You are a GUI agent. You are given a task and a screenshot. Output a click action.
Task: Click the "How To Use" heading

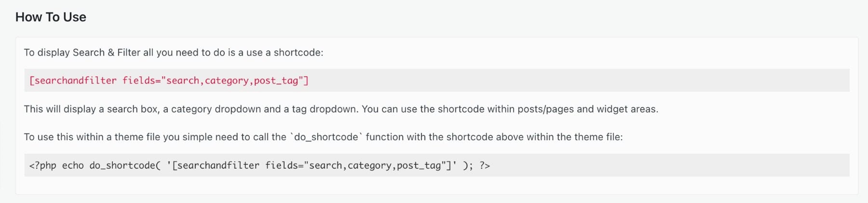51,17
